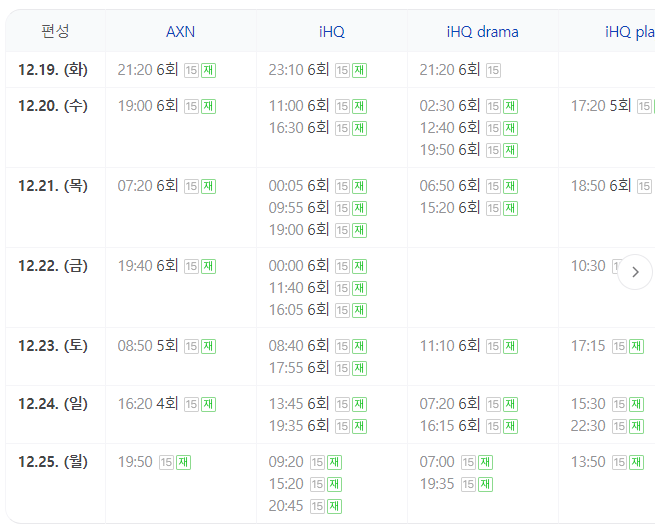Click the 17:15 entry on 12.23
The width and height of the screenshot is (655, 532).
click(x=607, y=346)
